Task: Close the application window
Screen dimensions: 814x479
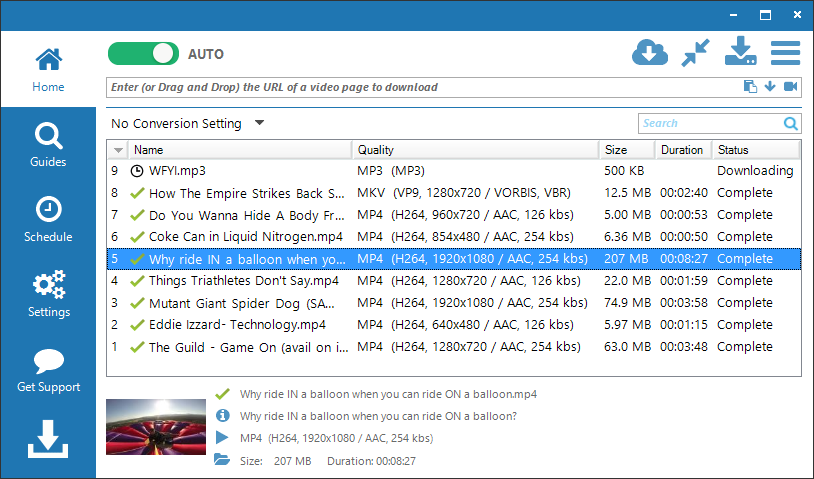Action: pyautogui.click(x=797, y=15)
